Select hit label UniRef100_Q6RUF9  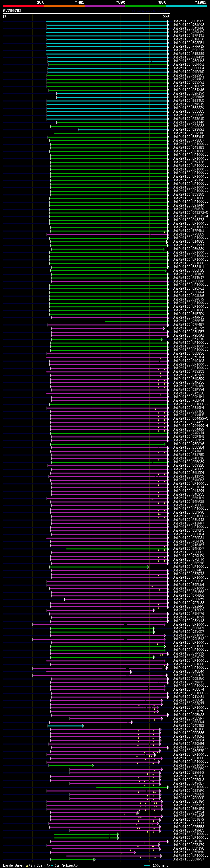188,32
